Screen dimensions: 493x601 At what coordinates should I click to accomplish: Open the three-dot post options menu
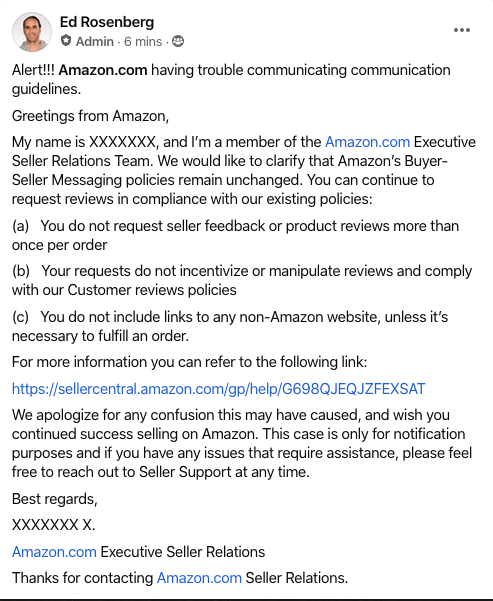tap(462, 30)
